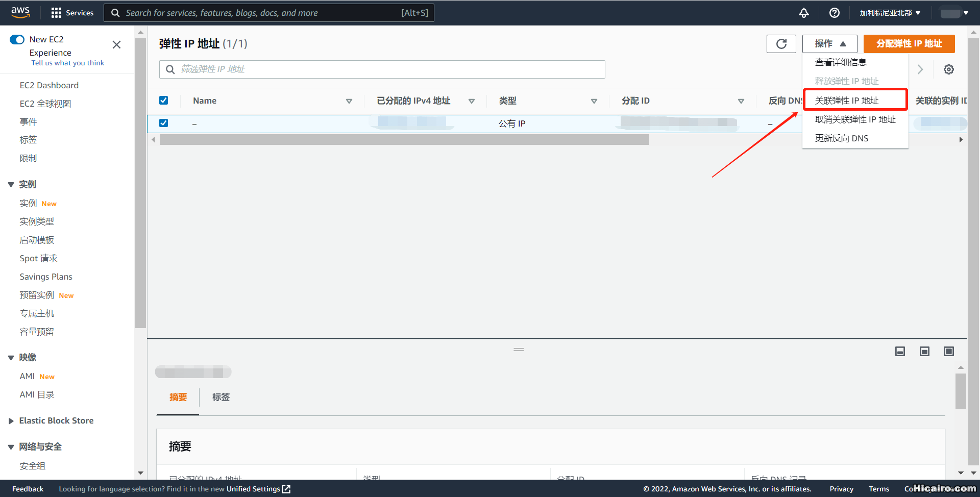Viewport: 980px width, 497px height.
Task: Uncheck the selected Elastic IP row checkbox
Action: 163,123
